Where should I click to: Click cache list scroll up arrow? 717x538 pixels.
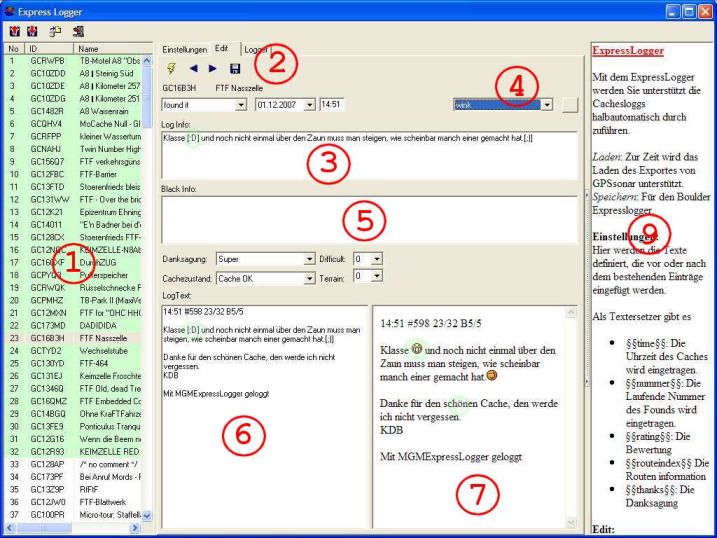(147, 60)
